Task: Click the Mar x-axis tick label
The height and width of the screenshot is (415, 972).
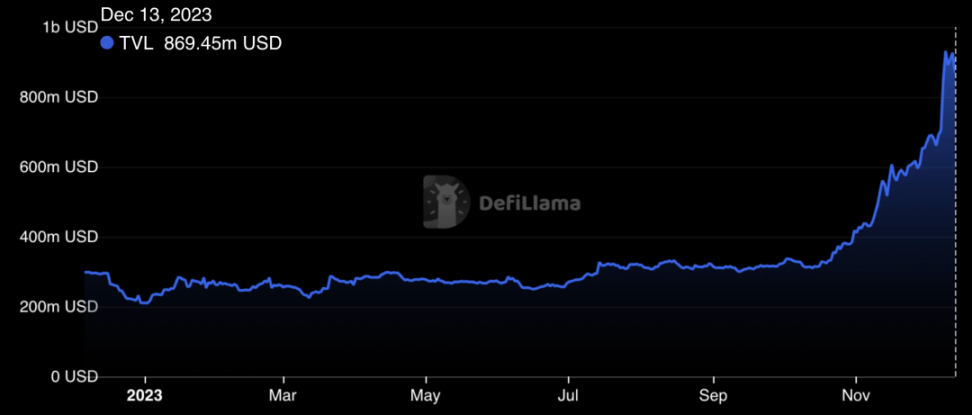Action: pyautogui.click(x=283, y=396)
